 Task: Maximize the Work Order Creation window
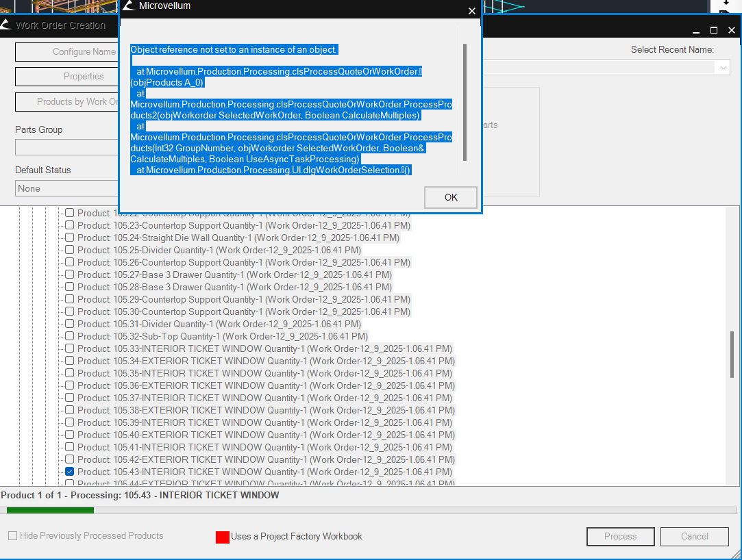pos(714,30)
